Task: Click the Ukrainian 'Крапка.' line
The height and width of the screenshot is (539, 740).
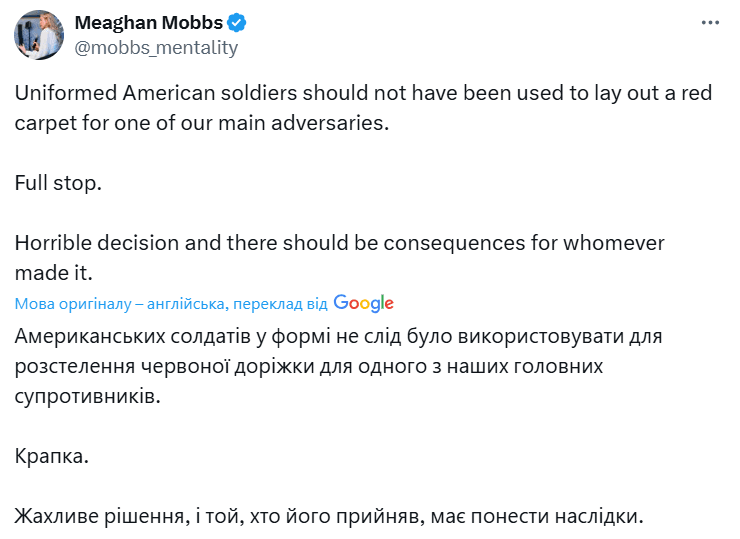Action: 52,456
